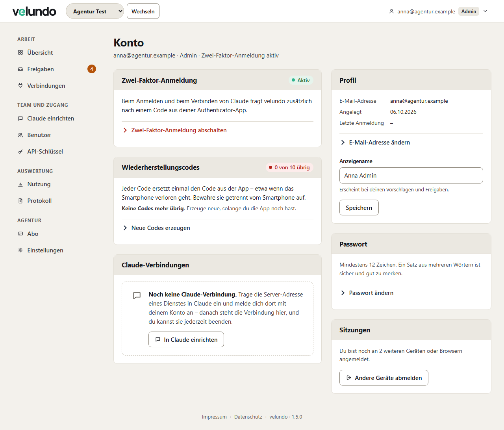The image size is (504, 430).
Task: Click the "velundo · 1.5.0" version text
Action: point(286,417)
